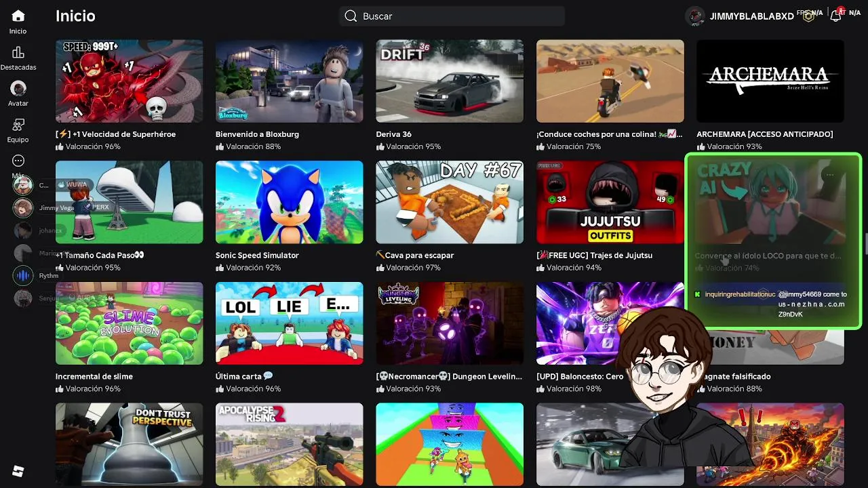Click the 'Inicio' page heading
Viewport: 868px width, 488px height.
pyautogui.click(x=75, y=16)
